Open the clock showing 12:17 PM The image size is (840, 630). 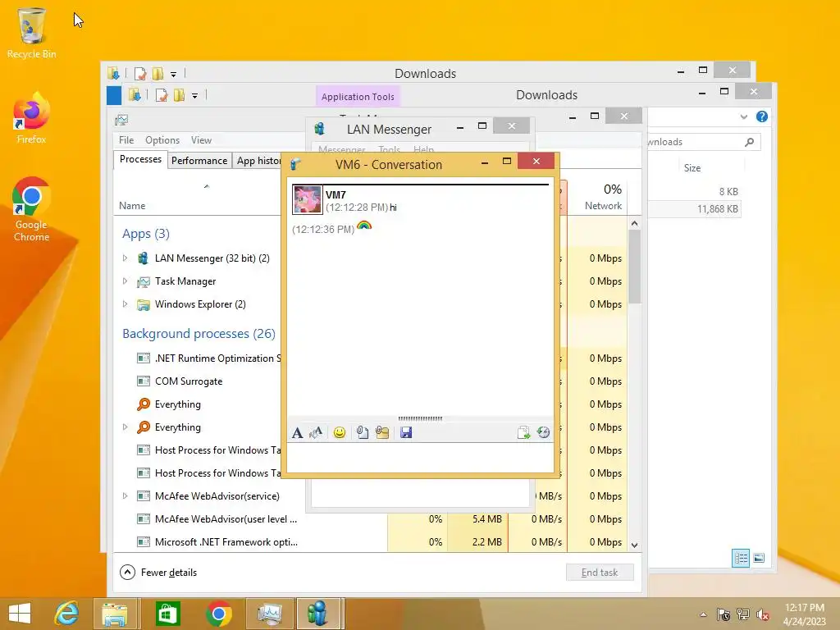pos(804,614)
